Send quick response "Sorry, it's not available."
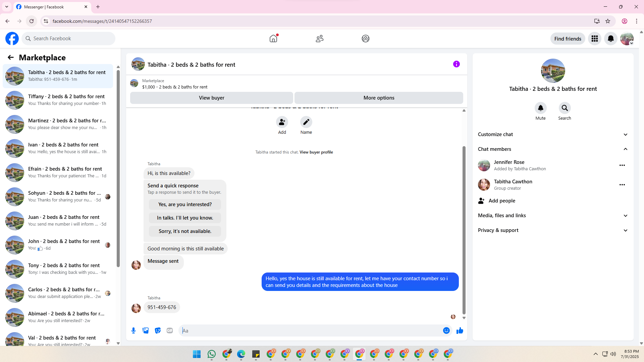The image size is (644, 362). click(185, 231)
